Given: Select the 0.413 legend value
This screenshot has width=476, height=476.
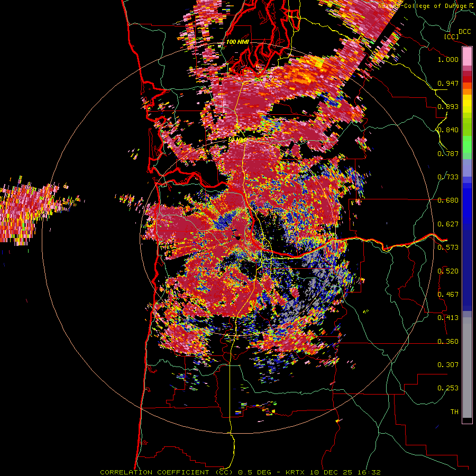Looking at the screenshot, I should click(x=448, y=318).
